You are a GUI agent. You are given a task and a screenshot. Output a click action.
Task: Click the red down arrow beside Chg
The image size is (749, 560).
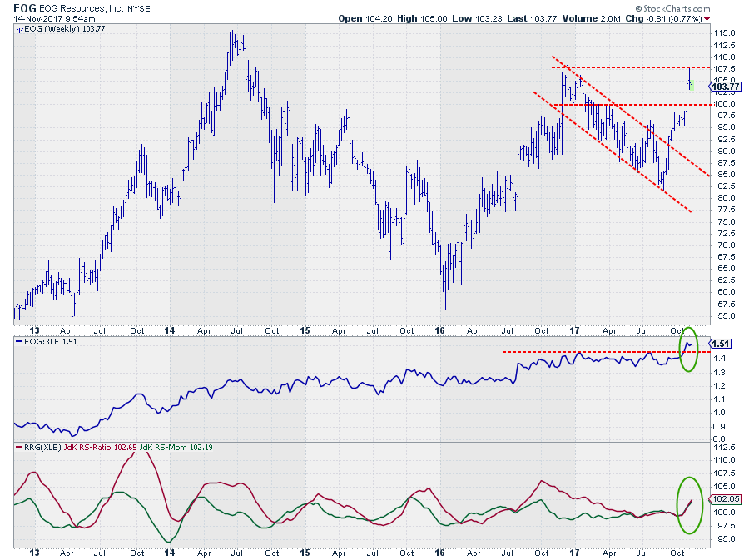(x=707, y=17)
